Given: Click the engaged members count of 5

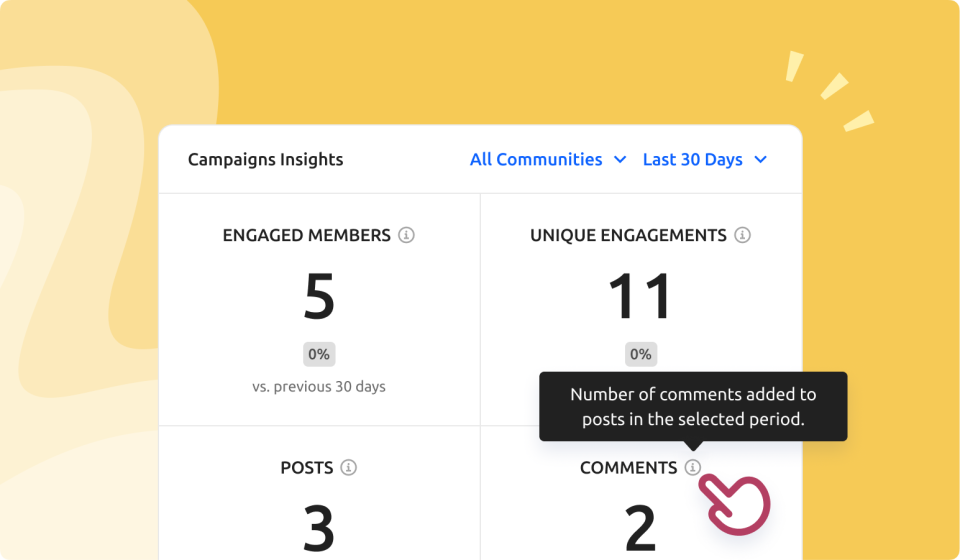Looking at the screenshot, I should coord(319,297).
